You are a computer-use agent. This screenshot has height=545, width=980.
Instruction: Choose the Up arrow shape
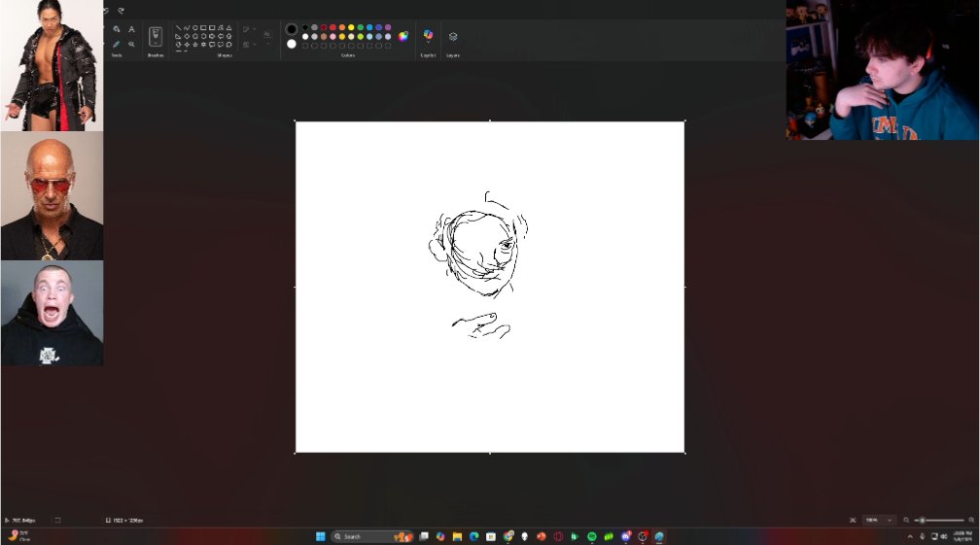228,36
